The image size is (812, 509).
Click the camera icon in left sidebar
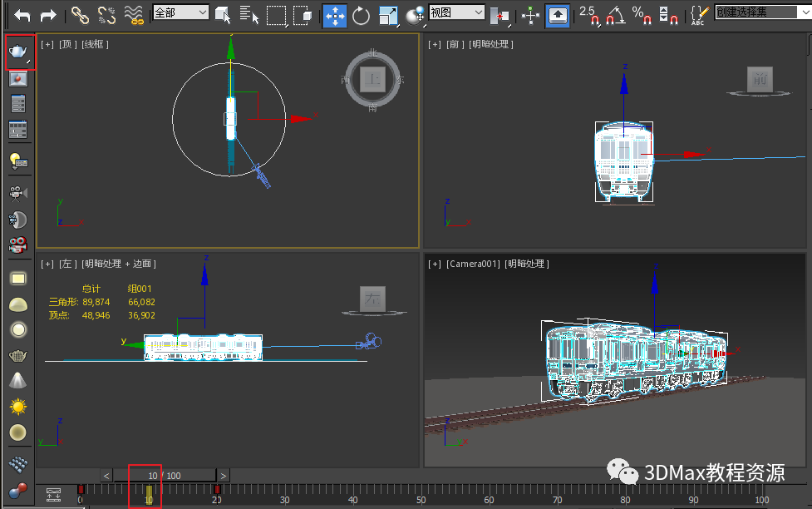tap(17, 193)
